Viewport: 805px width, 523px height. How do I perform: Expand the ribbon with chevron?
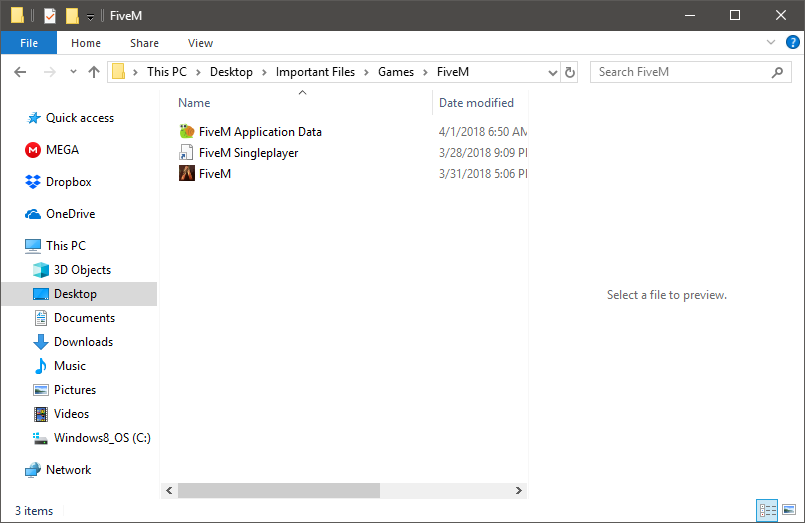tap(771, 42)
